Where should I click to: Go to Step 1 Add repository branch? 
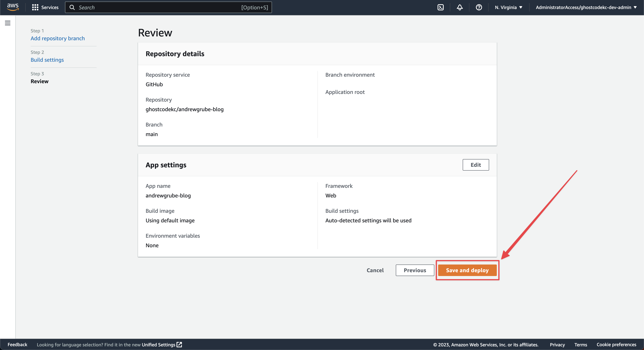coord(58,38)
